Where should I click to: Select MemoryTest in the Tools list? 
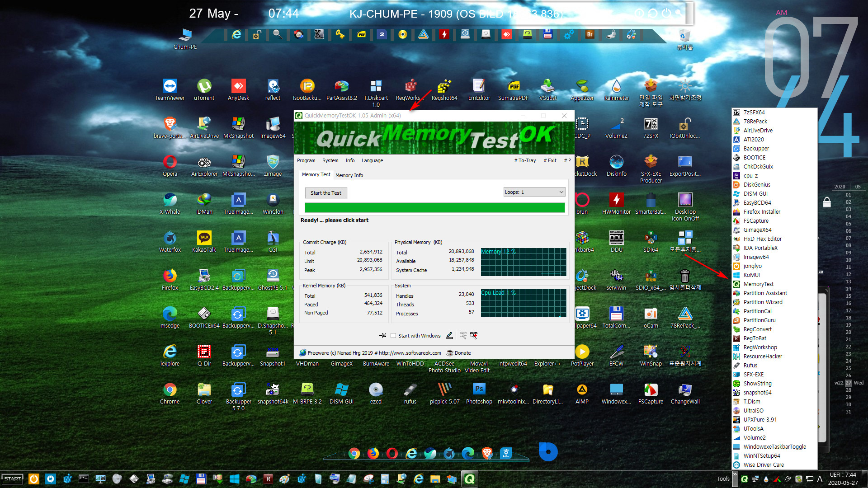pyautogui.click(x=774, y=284)
